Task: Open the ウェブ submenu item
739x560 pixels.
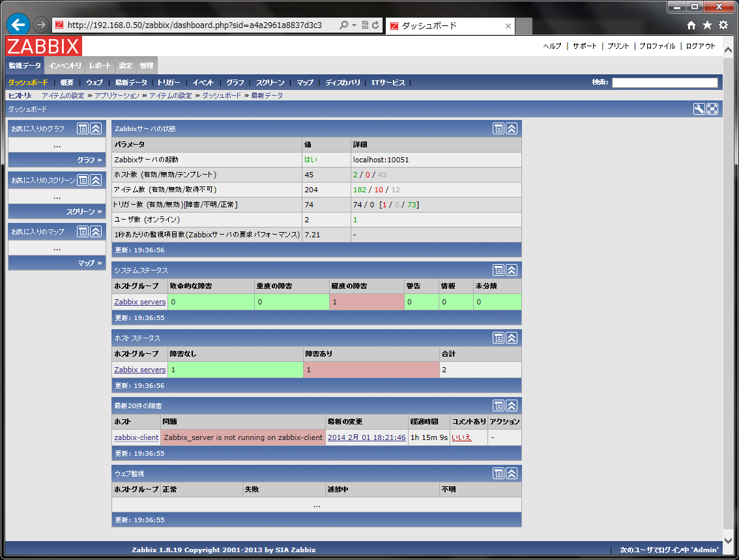Action: (x=94, y=83)
